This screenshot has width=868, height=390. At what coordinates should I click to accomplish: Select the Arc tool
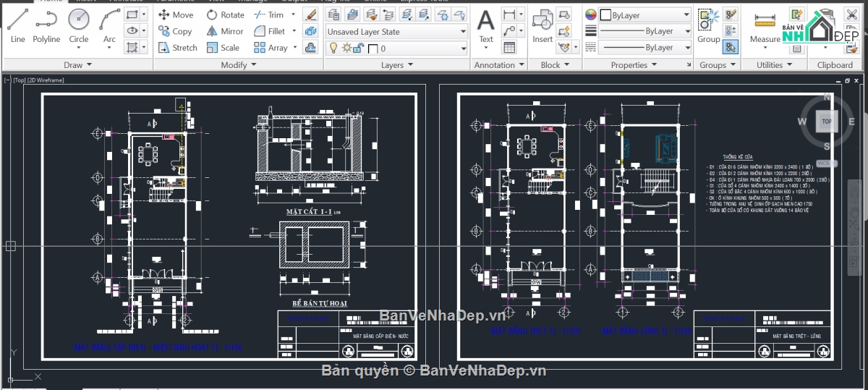pos(109,26)
